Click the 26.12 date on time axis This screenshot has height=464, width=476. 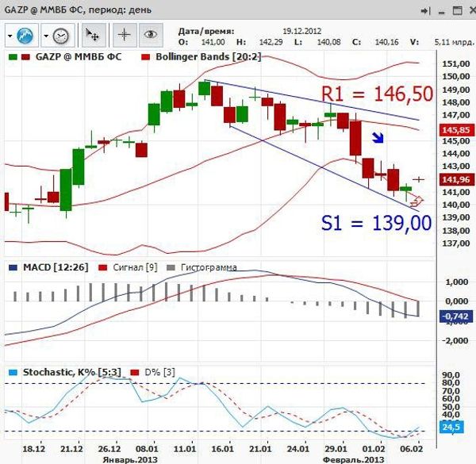(109, 449)
